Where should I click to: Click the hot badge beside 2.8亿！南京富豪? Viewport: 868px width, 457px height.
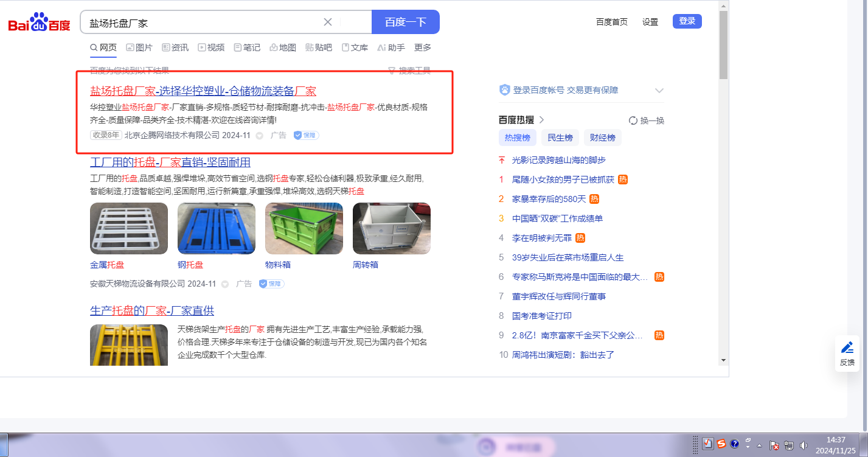pos(659,335)
